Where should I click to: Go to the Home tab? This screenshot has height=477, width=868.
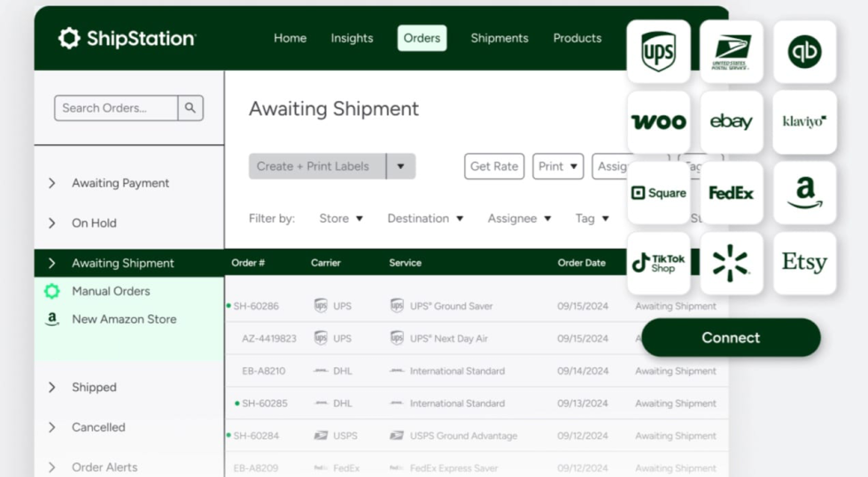(x=291, y=38)
